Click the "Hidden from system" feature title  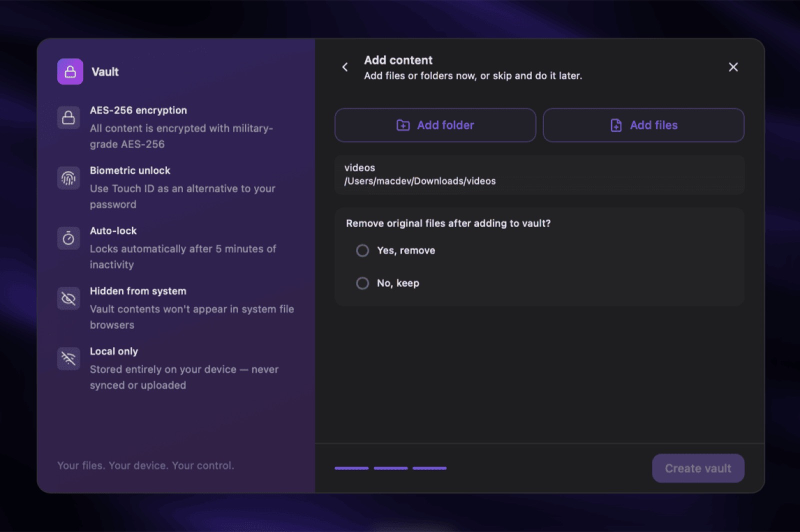[138, 291]
